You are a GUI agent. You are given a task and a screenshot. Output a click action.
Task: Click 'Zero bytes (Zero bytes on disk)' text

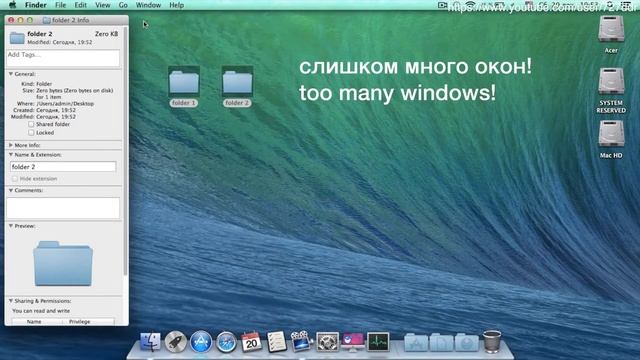click(75, 90)
